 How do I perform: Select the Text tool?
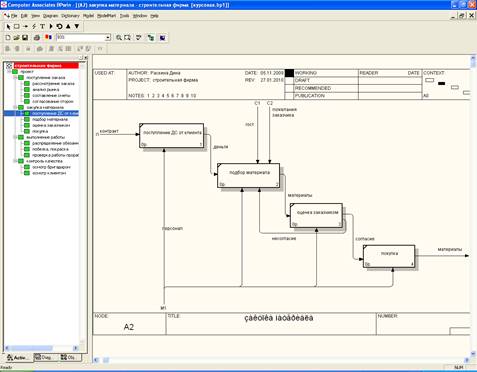point(42,26)
